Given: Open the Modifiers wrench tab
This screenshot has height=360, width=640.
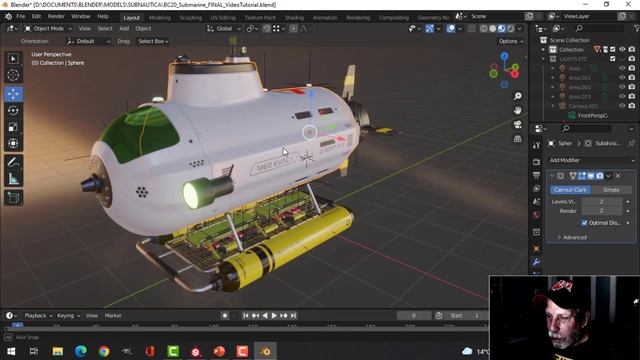Looking at the screenshot, I should (537, 262).
